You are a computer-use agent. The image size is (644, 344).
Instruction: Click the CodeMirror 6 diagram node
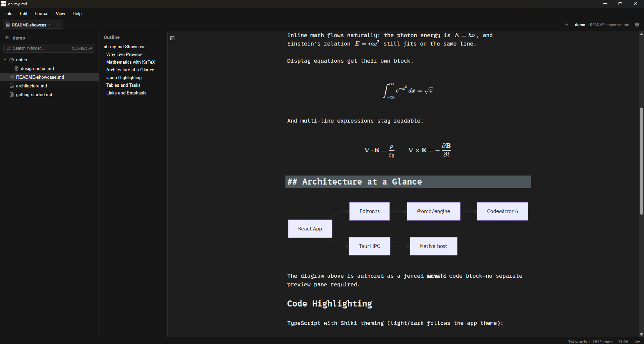click(502, 211)
